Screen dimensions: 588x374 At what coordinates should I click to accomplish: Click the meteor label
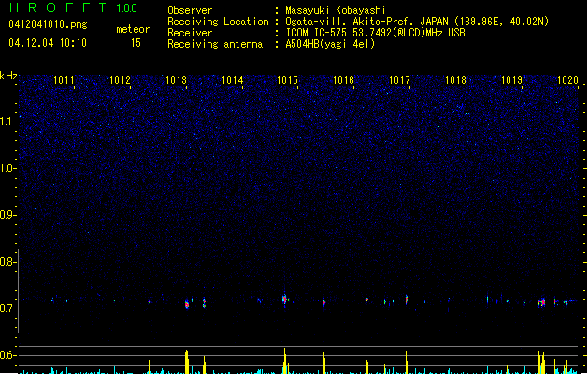[x=133, y=29]
